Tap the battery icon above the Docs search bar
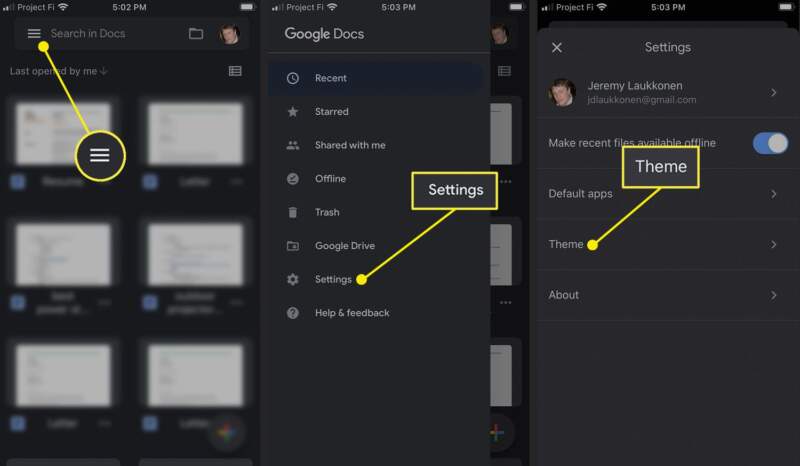800x466 pixels. [247, 7]
